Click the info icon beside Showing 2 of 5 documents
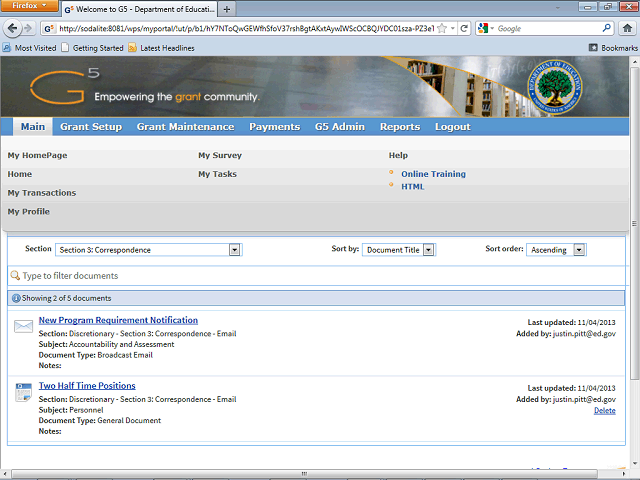Viewport: 640px width, 480px height. click(16, 298)
